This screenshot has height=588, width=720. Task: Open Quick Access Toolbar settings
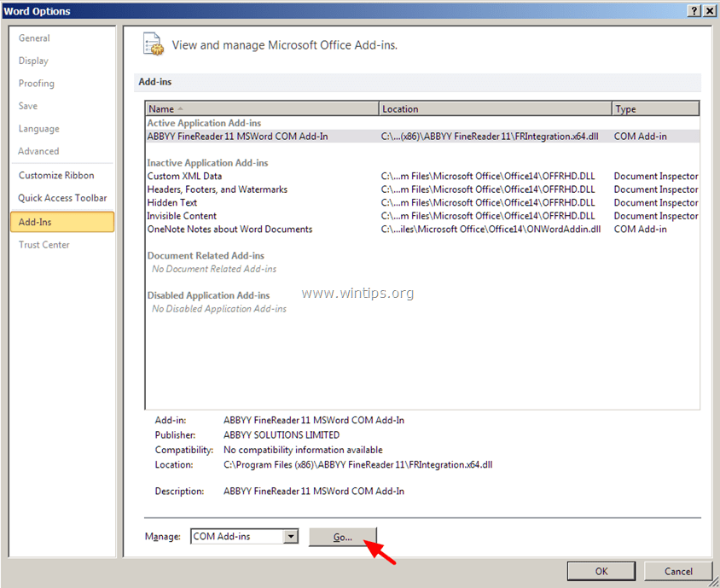pos(62,198)
